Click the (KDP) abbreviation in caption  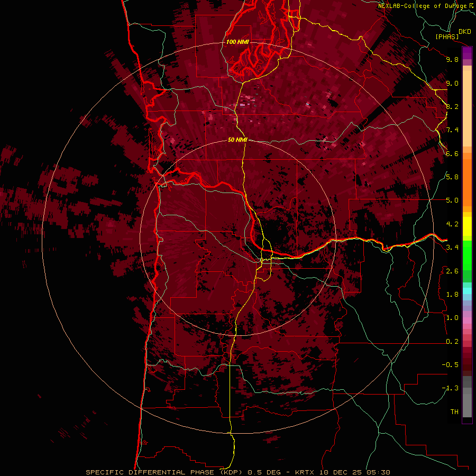coord(232,472)
